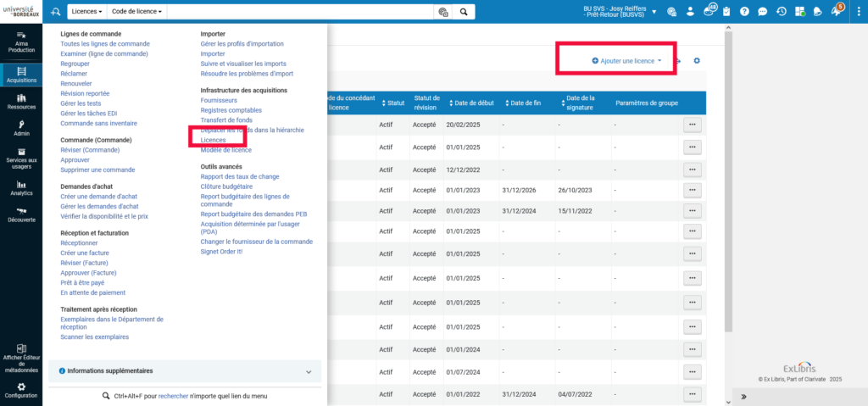Open the widgets dashboard icon with green dot
Screen dimensions: 868x406
pos(799,11)
